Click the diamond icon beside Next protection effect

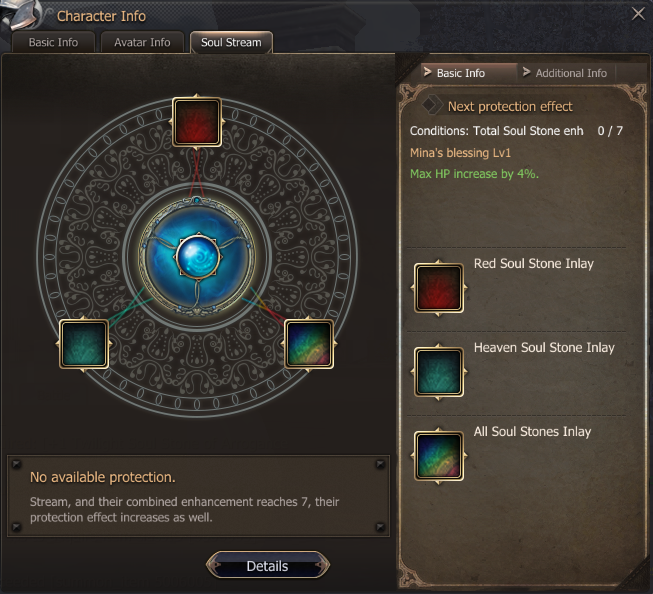432,105
